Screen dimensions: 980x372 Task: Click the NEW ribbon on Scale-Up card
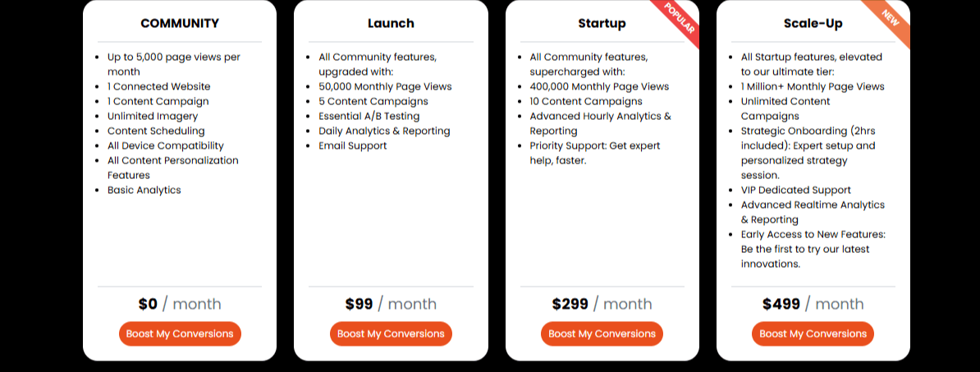891,18
